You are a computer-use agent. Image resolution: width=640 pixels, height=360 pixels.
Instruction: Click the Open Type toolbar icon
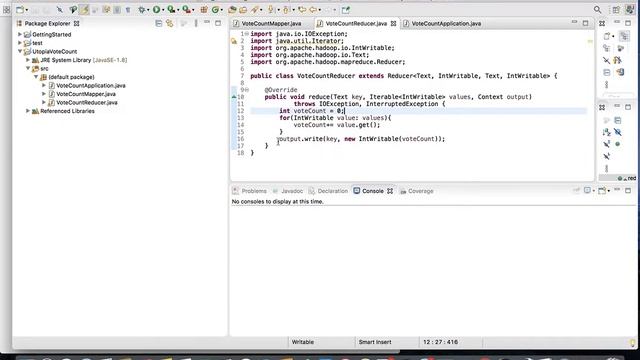[x=232, y=10]
